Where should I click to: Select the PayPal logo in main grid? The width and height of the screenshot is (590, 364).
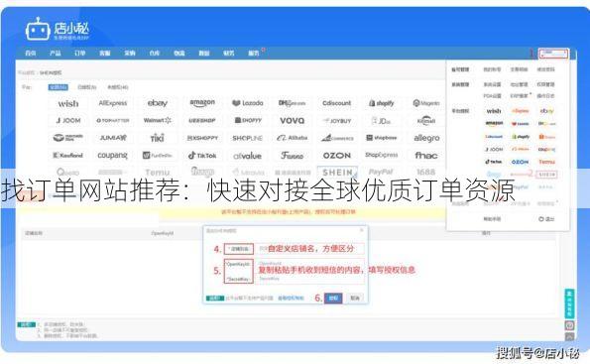click(381, 172)
